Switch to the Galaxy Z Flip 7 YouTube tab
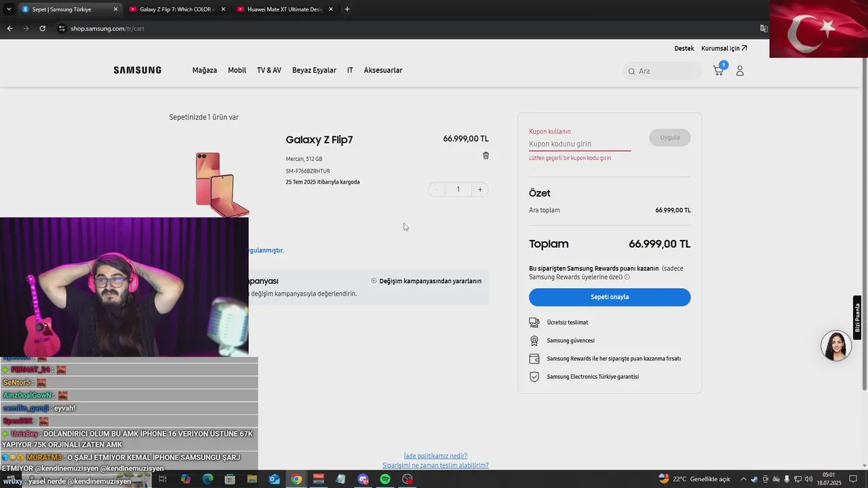 176,9
